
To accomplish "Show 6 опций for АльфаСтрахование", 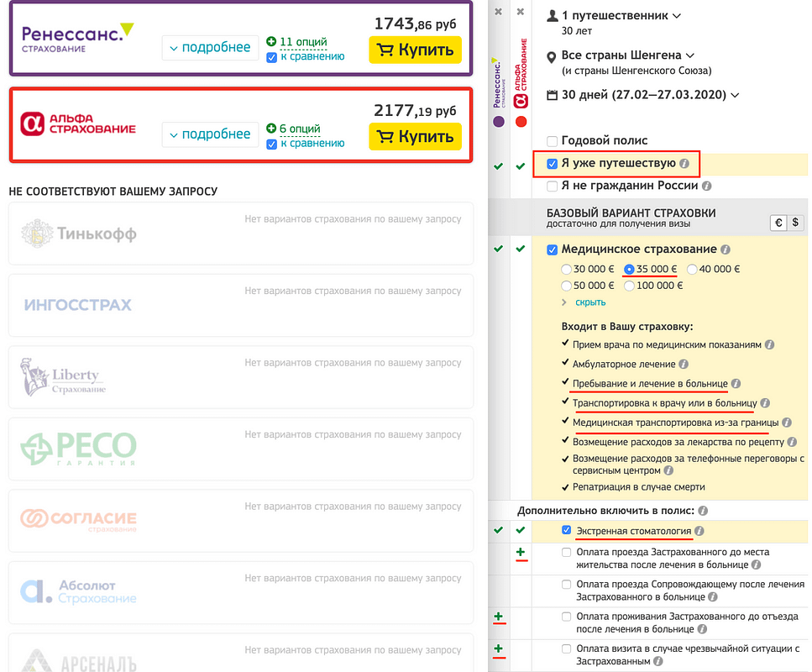I will (300, 129).
